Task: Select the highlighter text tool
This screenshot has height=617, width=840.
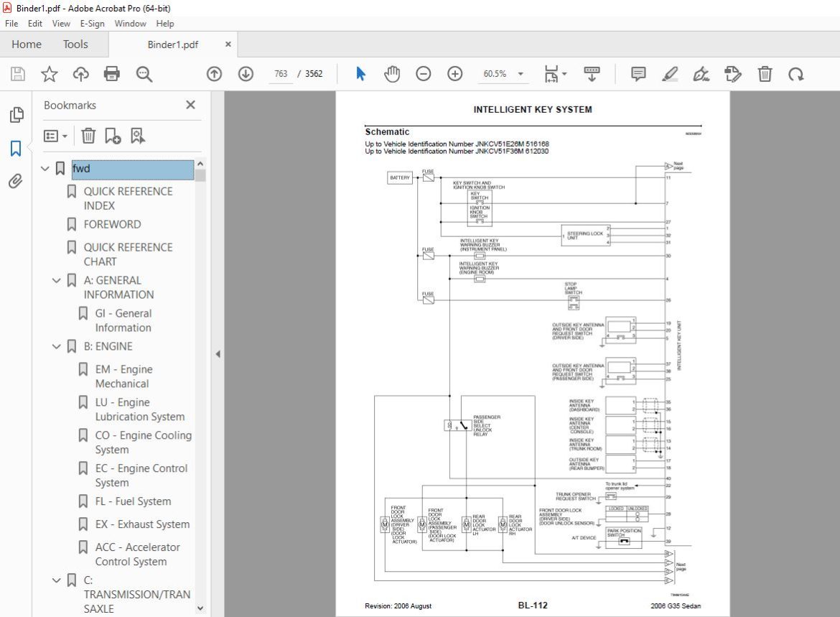Action: [670, 74]
